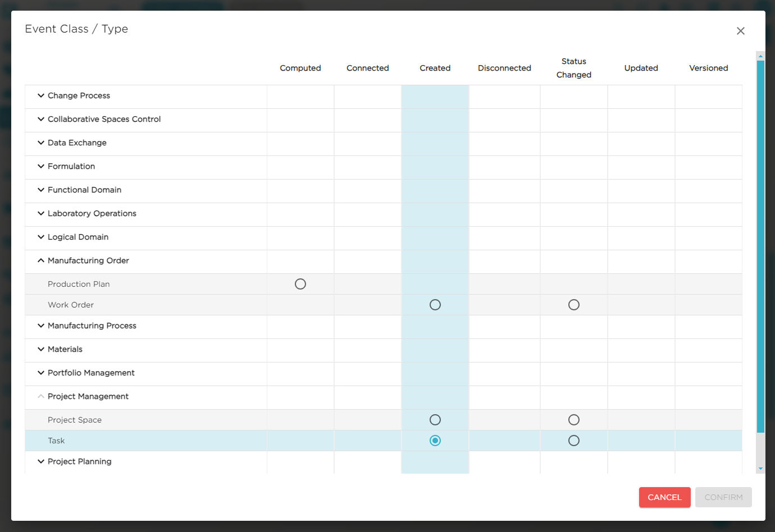Click the Confirm button
775x532 pixels.
coord(723,497)
